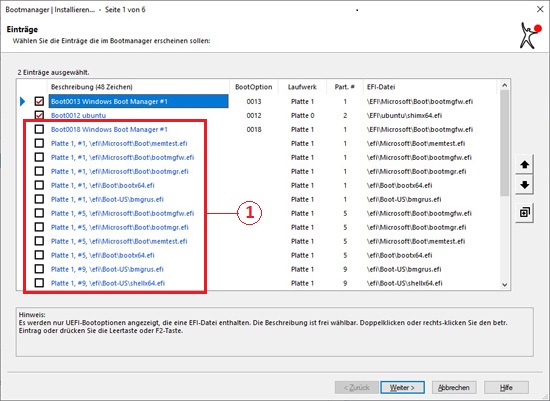The width and height of the screenshot is (550, 401).
Task: Click the Part. # column header
Action: 345,87
